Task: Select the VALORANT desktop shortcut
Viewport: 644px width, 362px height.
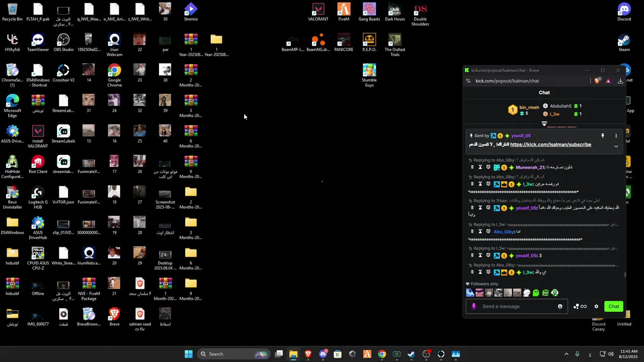Action: click(x=318, y=12)
